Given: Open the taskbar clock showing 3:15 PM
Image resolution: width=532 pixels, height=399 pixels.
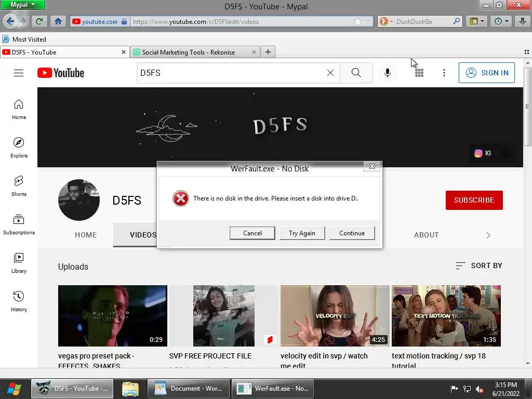Looking at the screenshot, I should pos(506,389).
